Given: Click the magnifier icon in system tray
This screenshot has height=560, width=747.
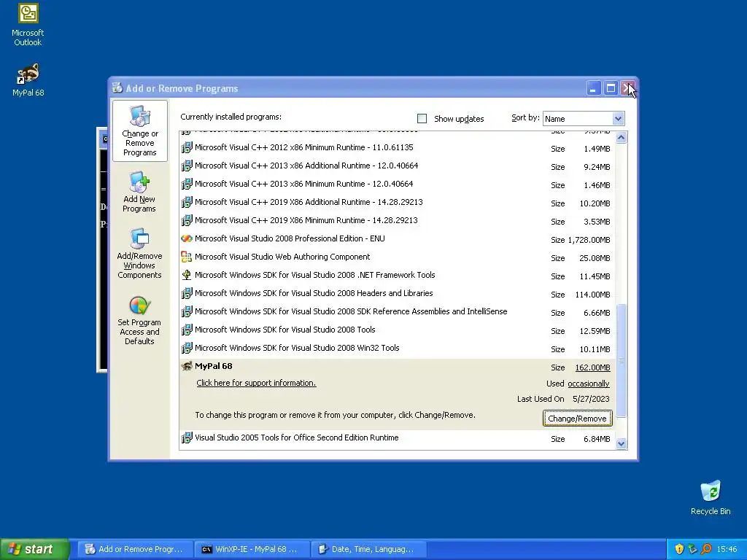Looking at the screenshot, I should click(x=706, y=549).
